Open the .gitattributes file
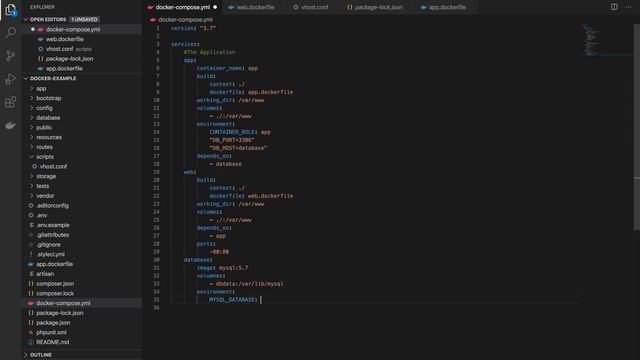This screenshot has height=360, width=640. click(82, 235)
